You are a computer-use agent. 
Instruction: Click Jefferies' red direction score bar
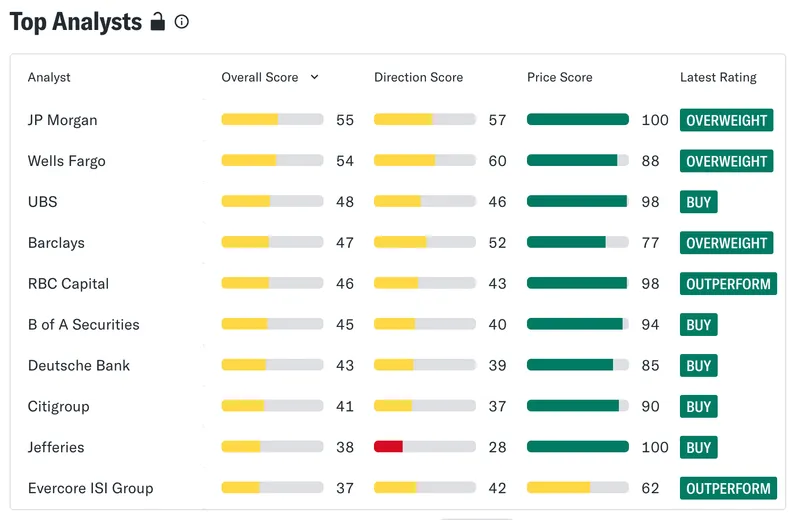[x=388, y=447]
